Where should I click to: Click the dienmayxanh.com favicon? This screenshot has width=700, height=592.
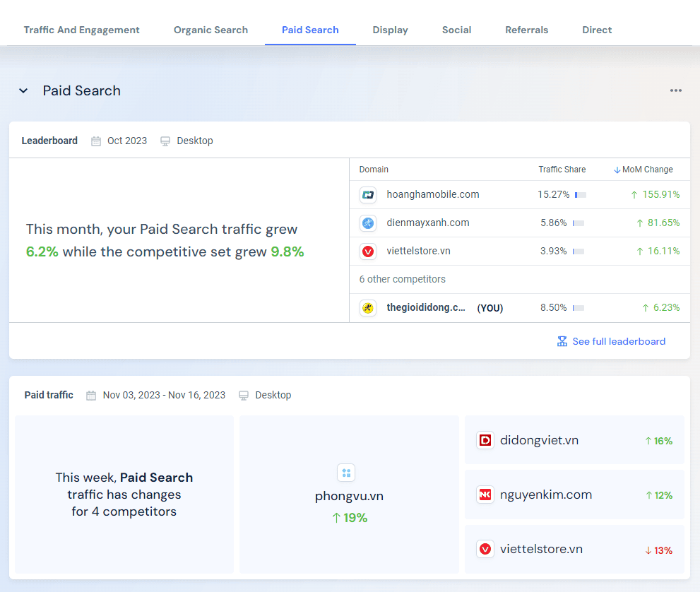(368, 223)
